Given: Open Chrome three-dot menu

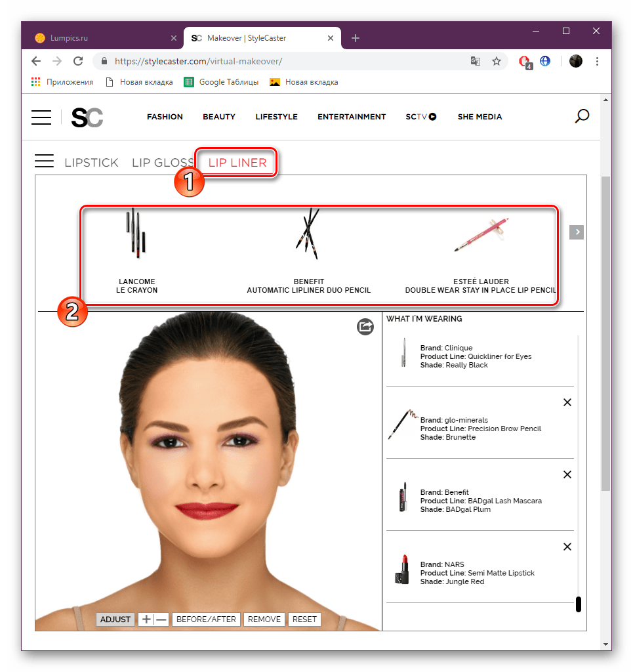Looking at the screenshot, I should (x=597, y=61).
